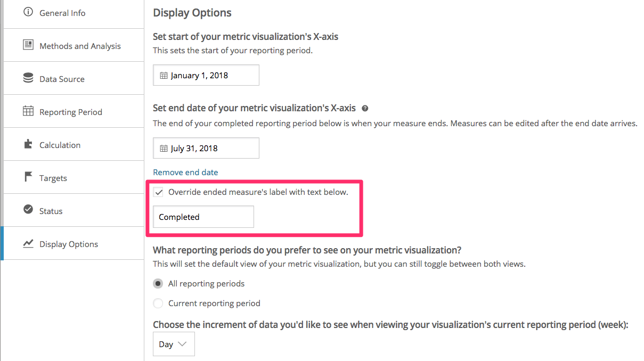Viewport: 644px width, 361px height.
Task: Click calendar icon in January 1, 2018 field
Action: coord(164,76)
